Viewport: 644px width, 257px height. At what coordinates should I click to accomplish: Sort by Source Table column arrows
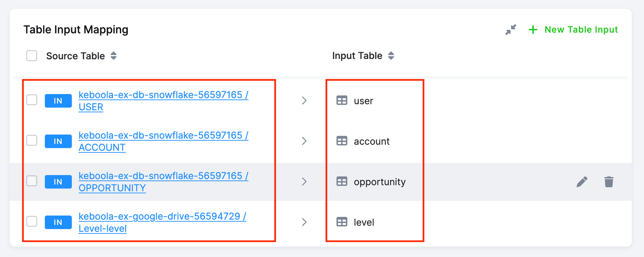coord(113,56)
